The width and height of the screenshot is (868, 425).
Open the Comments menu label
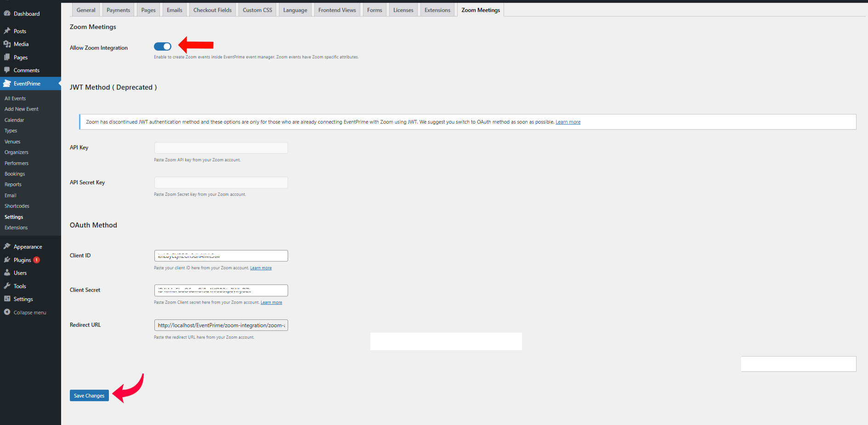click(x=27, y=70)
